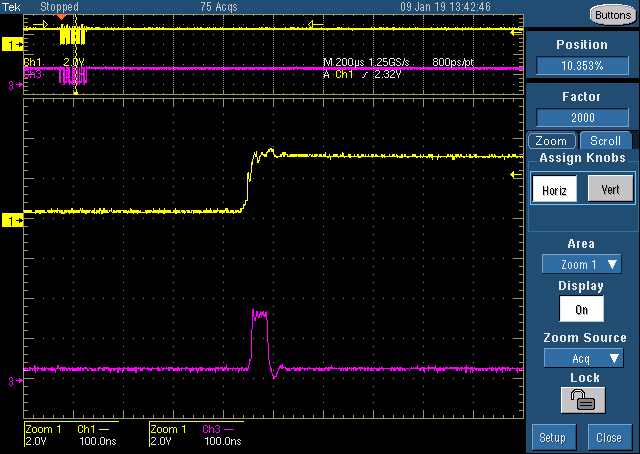Click the Ch1 2.0V scale readout
Screen dimensions: 640x454
(54, 62)
